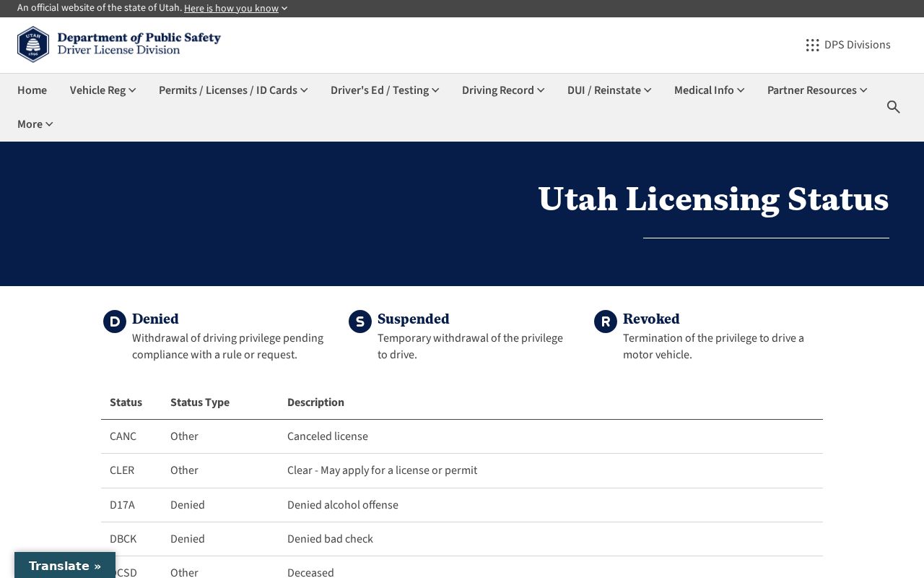924x578 pixels.
Task: Select the CLER status code cell
Action: pos(122,470)
